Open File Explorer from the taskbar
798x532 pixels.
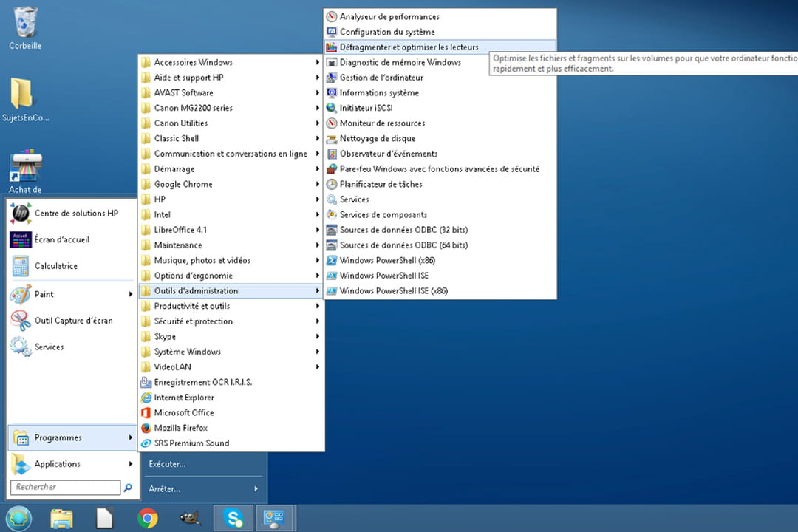62,519
